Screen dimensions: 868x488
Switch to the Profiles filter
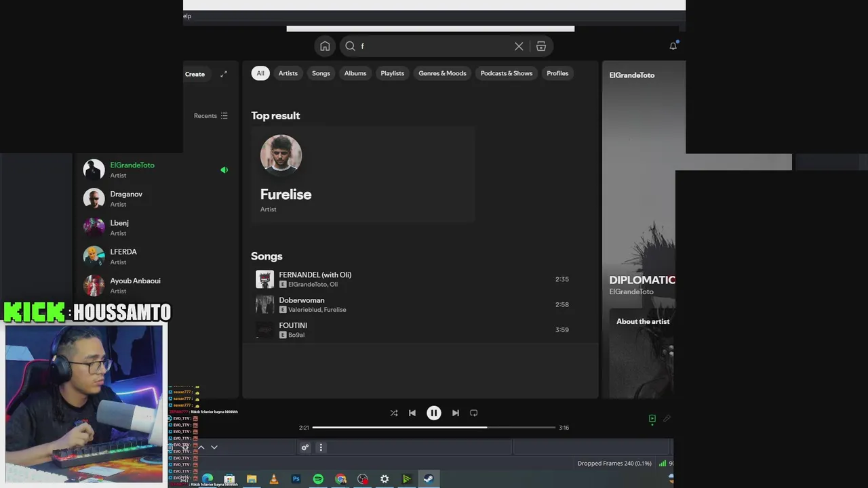pos(557,73)
